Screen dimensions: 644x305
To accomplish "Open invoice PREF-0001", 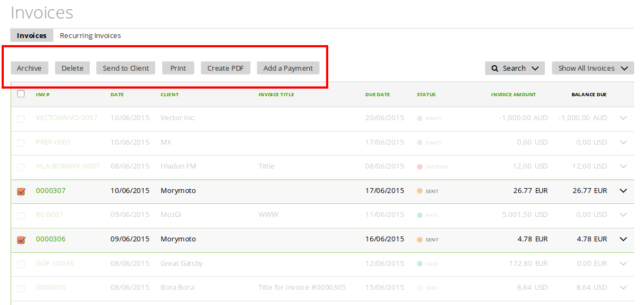I will click(53, 142).
